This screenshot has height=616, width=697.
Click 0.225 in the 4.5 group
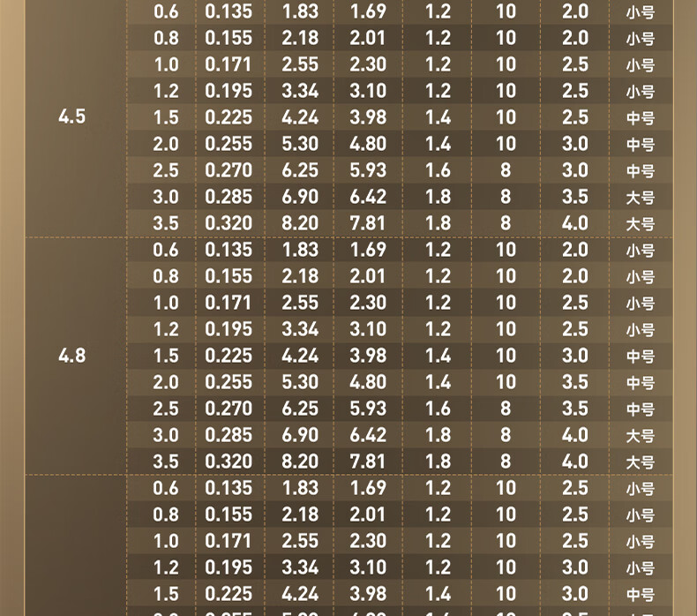229,117
